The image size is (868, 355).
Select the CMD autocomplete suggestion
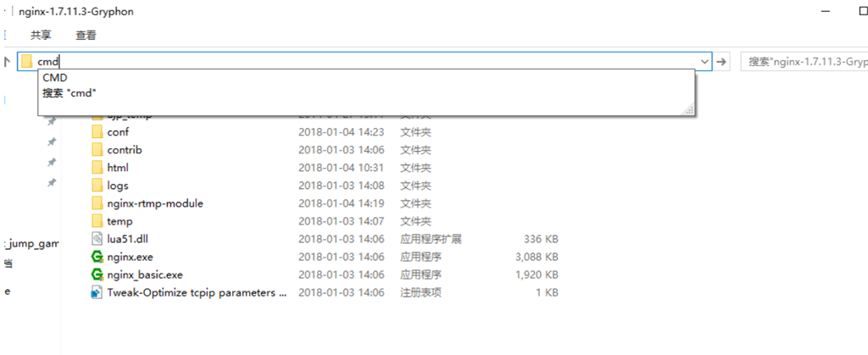tap(55, 78)
